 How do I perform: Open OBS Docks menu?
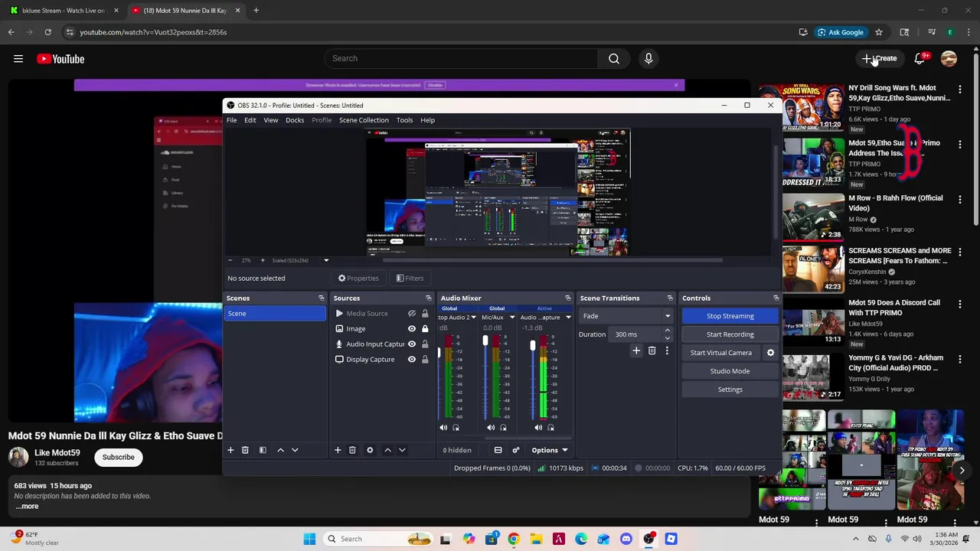coord(295,120)
